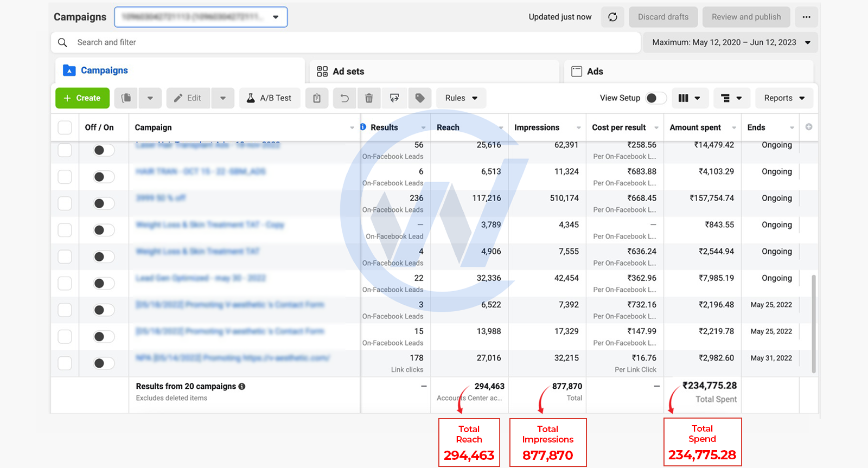The width and height of the screenshot is (868, 468).
Task: Toggle the View Setup switch
Action: click(656, 98)
